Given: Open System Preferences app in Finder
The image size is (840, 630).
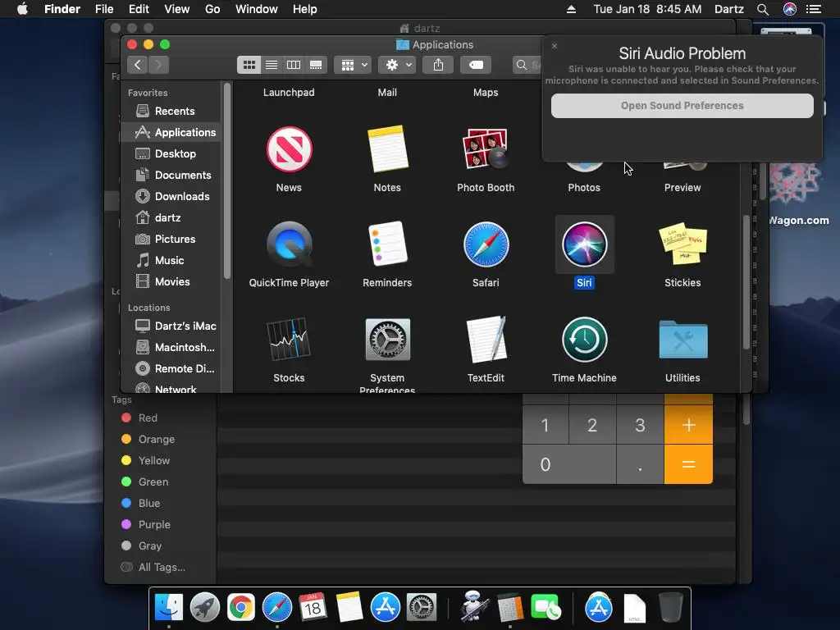Looking at the screenshot, I should click(387, 340).
